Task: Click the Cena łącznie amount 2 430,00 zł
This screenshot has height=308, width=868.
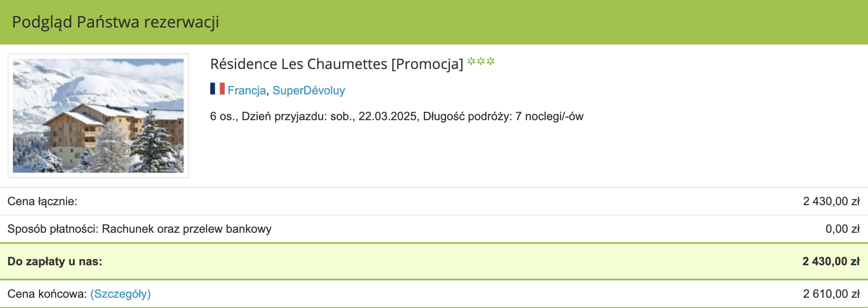Action: 832,202
